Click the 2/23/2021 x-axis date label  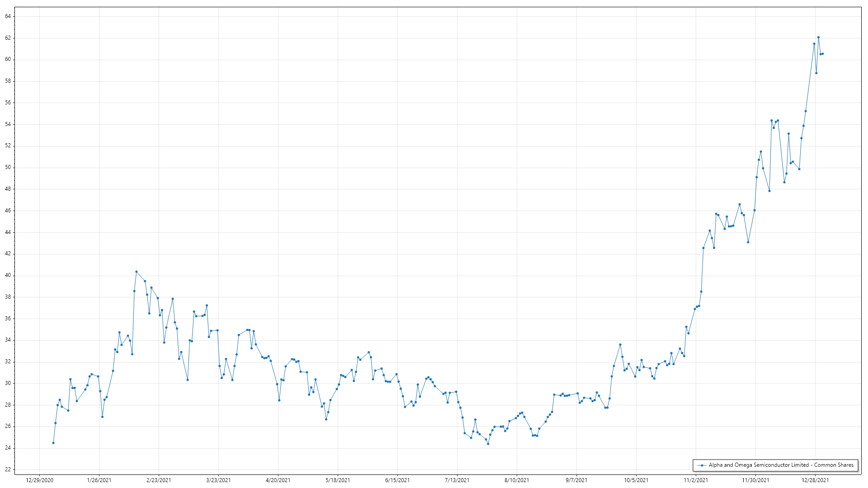(x=159, y=480)
